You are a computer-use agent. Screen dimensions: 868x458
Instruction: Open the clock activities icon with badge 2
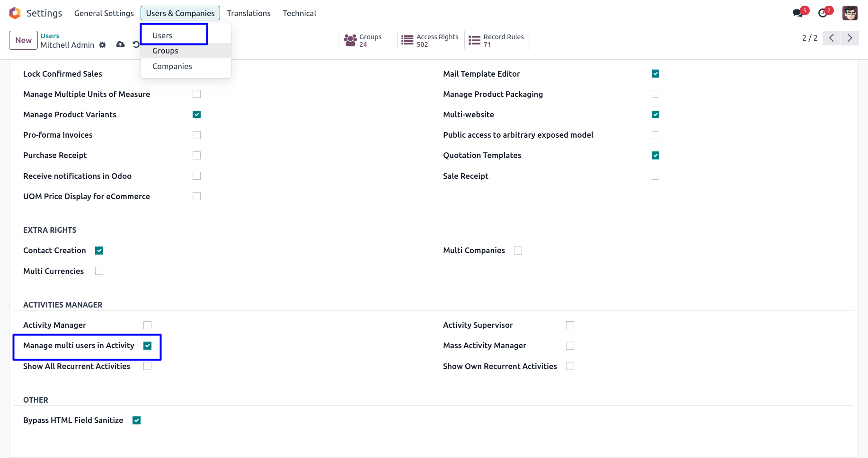click(x=823, y=13)
